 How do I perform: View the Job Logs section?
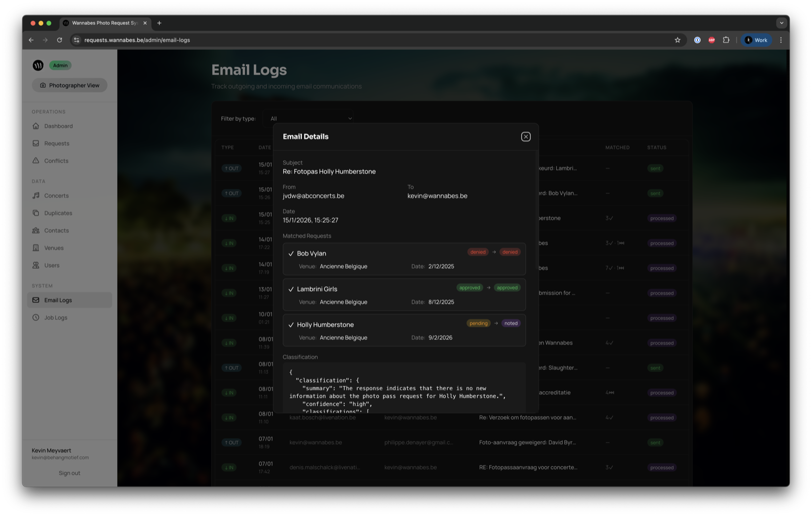pyautogui.click(x=55, y=318)
